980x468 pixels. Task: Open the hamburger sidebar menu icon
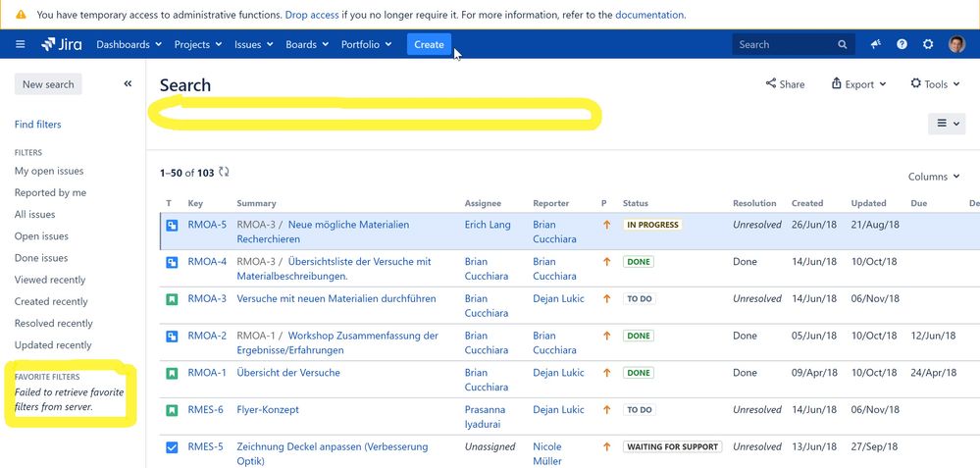[x=20, y=44]
